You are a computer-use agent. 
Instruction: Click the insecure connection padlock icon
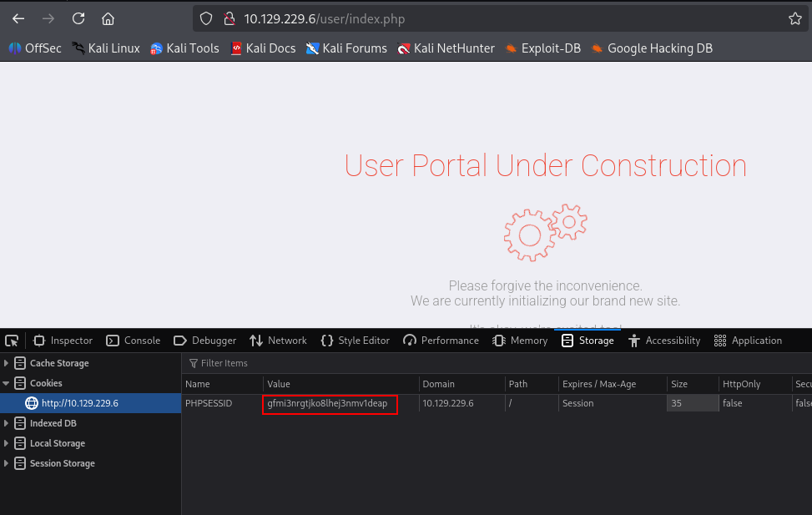[229, 19]
